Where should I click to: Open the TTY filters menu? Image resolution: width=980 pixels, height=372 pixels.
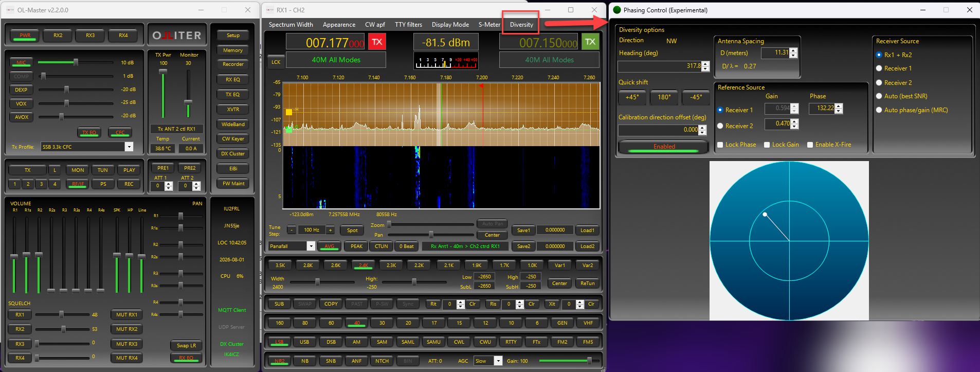[x=408, y=25]
